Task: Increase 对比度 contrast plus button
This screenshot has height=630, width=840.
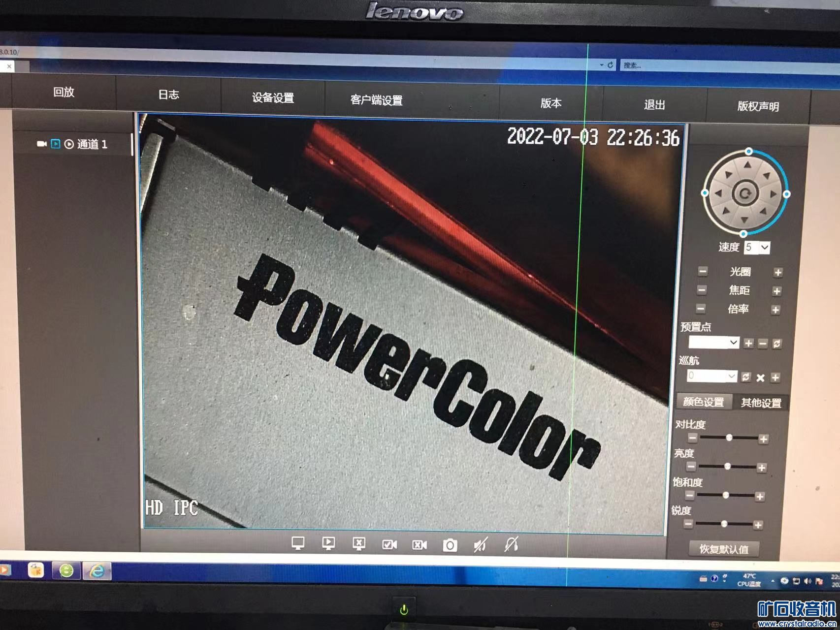Action: point(763,439)
